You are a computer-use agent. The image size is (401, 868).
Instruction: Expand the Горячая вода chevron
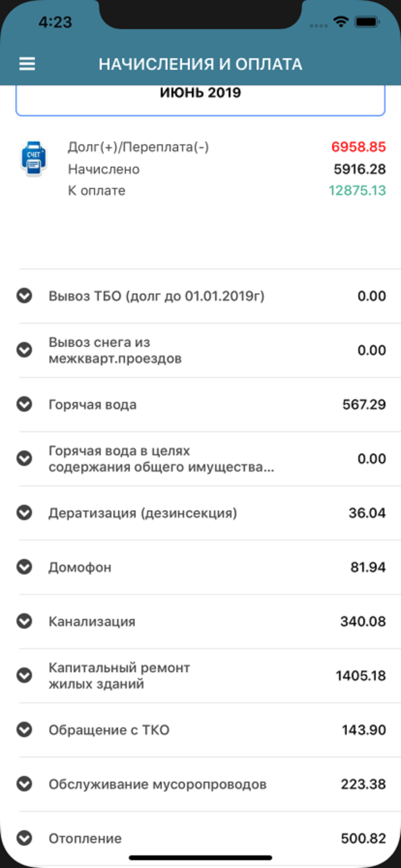24,404
